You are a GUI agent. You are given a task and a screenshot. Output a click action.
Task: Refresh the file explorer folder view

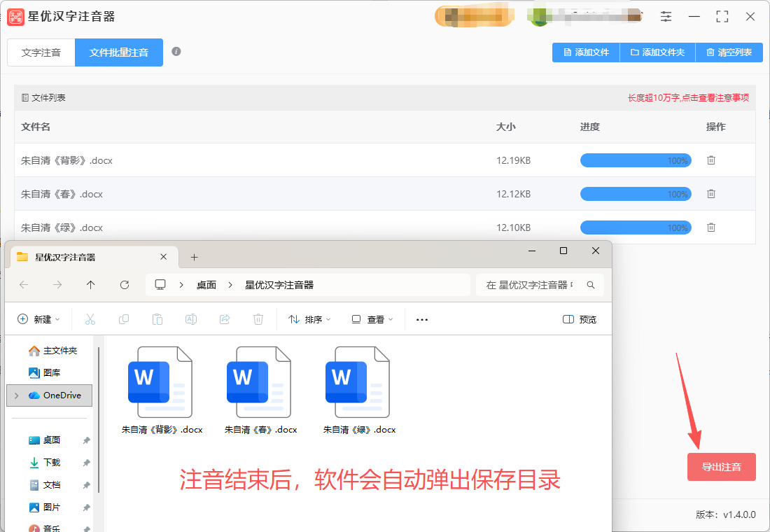click(125, 285)
